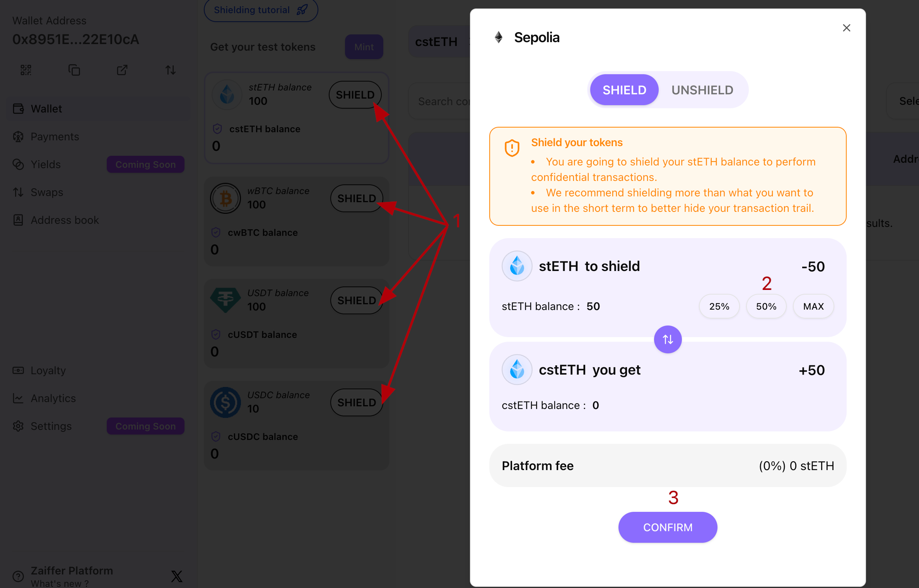The height and width of the screenshot is (588, 919).
Task: Choose the 50% amount option
Action: click(766, 307)
